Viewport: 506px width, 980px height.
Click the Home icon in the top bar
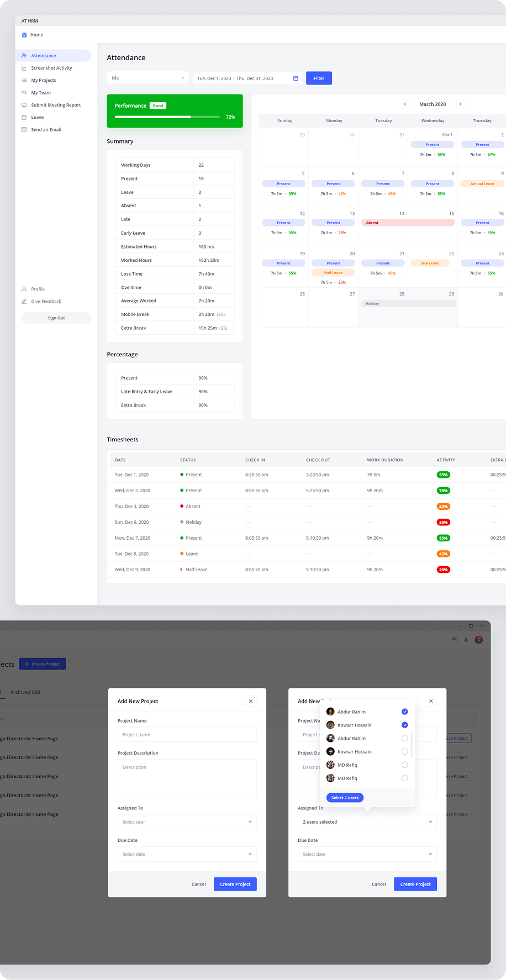point(24,35)
